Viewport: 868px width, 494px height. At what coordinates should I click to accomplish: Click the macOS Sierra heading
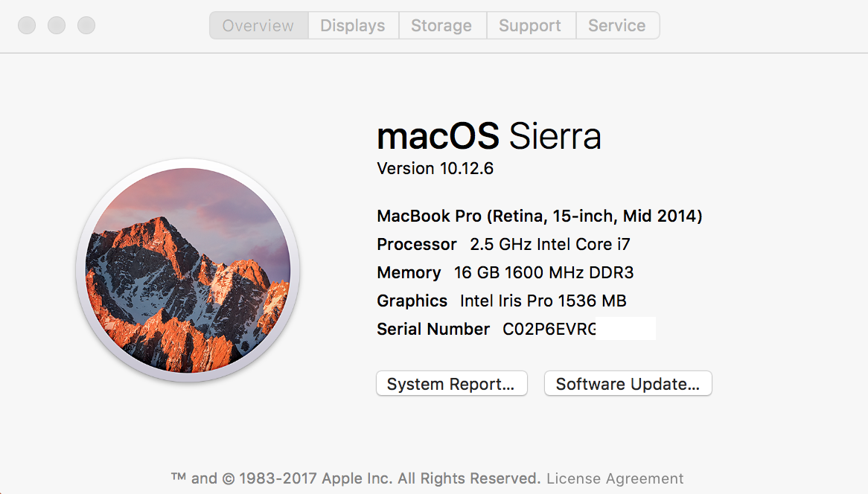point(488,136)
